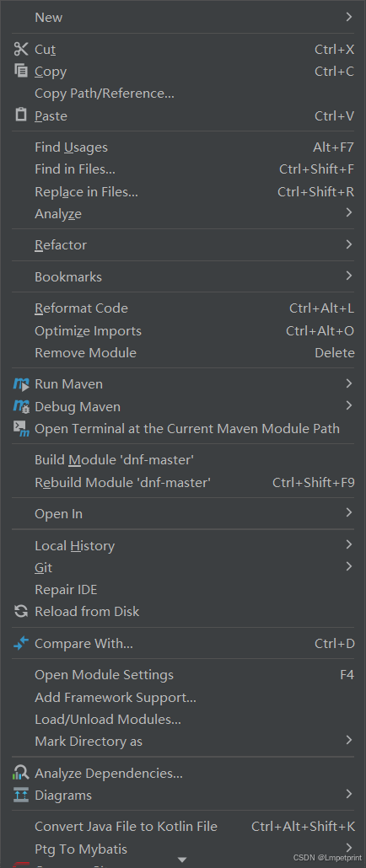This screenshot has width=366, height=868.
Task: Open the Git submenu chevron
Action: coord(349,566)
